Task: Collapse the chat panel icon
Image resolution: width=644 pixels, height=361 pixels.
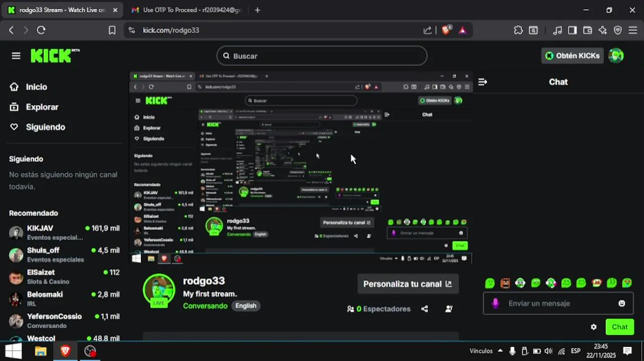Action: [482, 82]
